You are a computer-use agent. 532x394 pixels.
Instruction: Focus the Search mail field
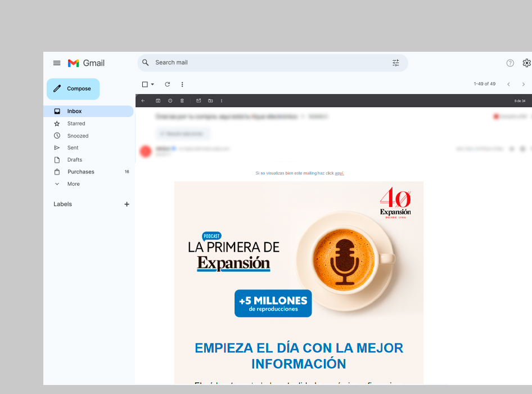tap(272, 63)
